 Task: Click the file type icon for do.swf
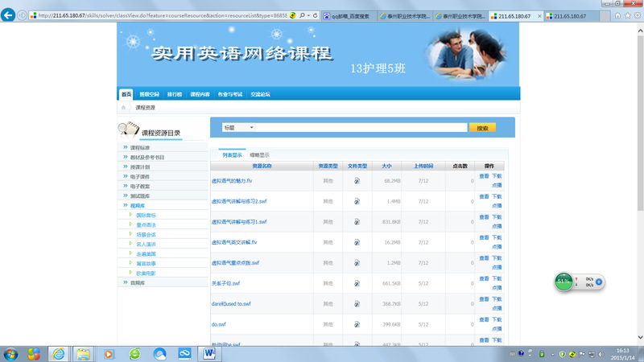[x=357, y=324]
